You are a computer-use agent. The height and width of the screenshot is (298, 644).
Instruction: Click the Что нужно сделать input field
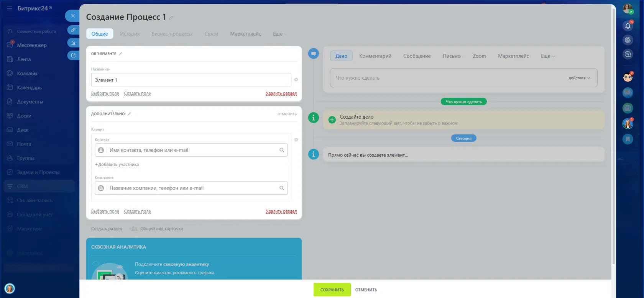[447, 78]
